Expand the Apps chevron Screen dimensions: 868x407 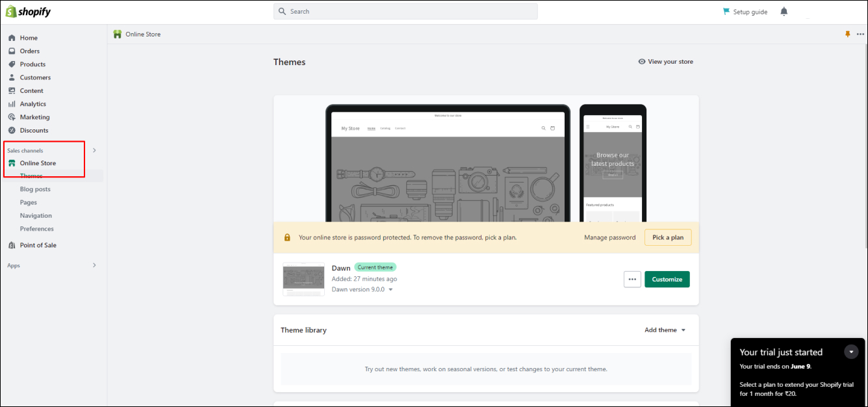[94, 265]
